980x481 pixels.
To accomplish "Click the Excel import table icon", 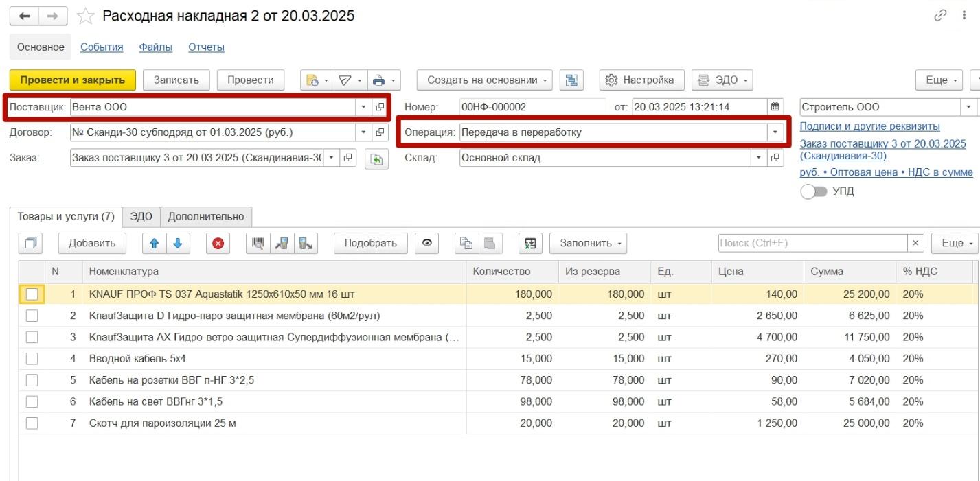I will pos(529,243).
